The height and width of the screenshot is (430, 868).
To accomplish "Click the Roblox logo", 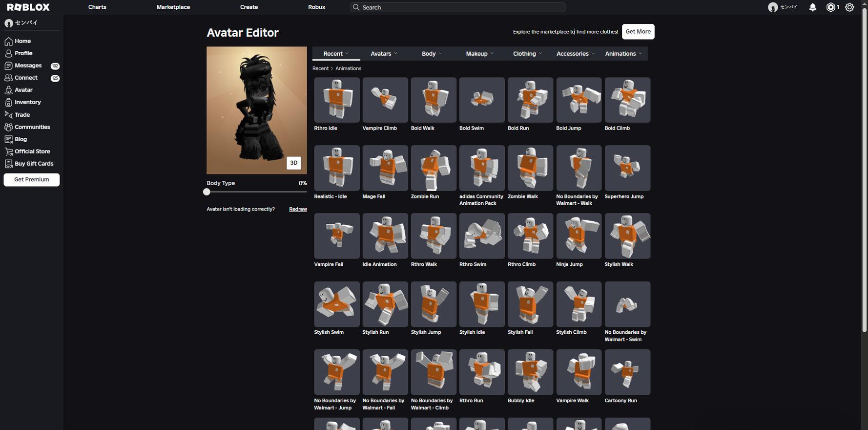I will (28, 7).
